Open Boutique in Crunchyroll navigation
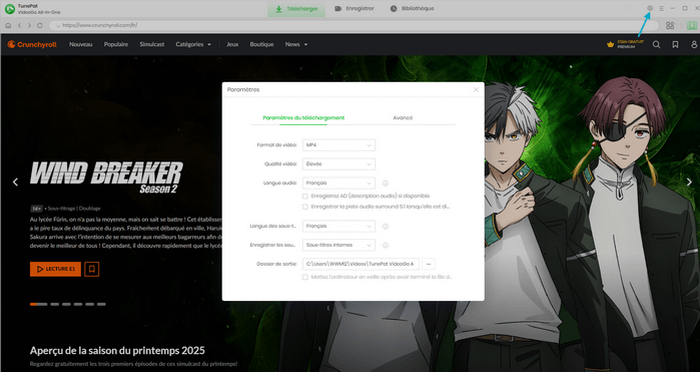The height and width of the screenshot is (372, 700). (262, 44)
